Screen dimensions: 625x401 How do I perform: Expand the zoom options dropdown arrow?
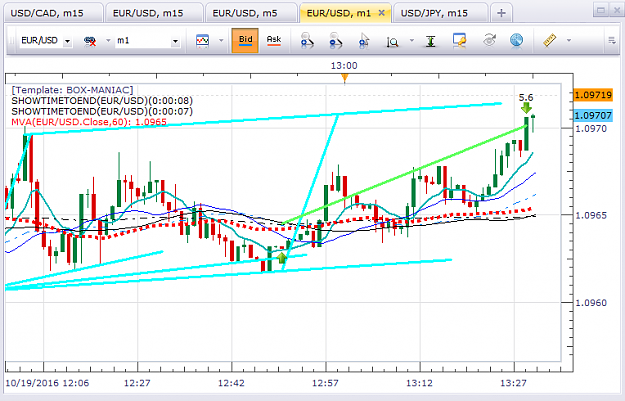(x=412, y=41)
